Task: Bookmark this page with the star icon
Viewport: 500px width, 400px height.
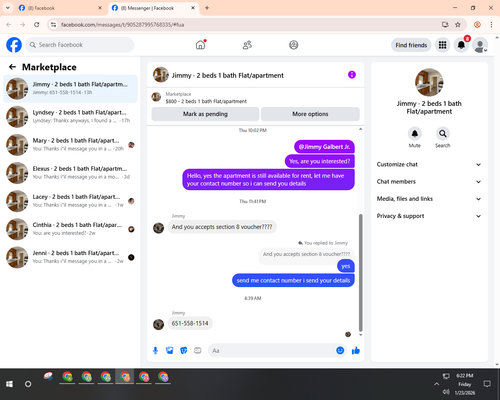Action: (458, 25)
